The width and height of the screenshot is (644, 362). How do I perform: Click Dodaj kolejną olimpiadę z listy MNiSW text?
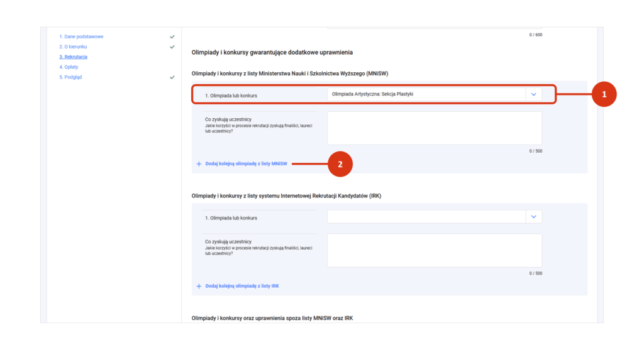coord(246,164)
